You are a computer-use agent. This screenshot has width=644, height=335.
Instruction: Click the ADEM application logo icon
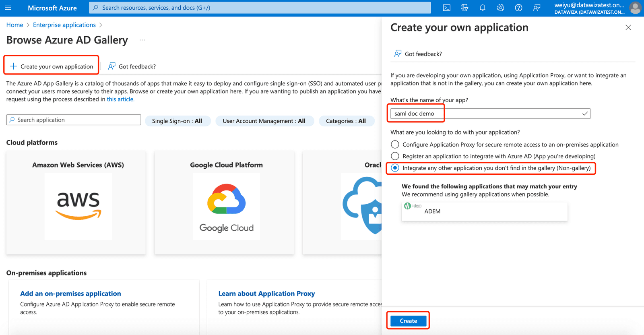413,206
